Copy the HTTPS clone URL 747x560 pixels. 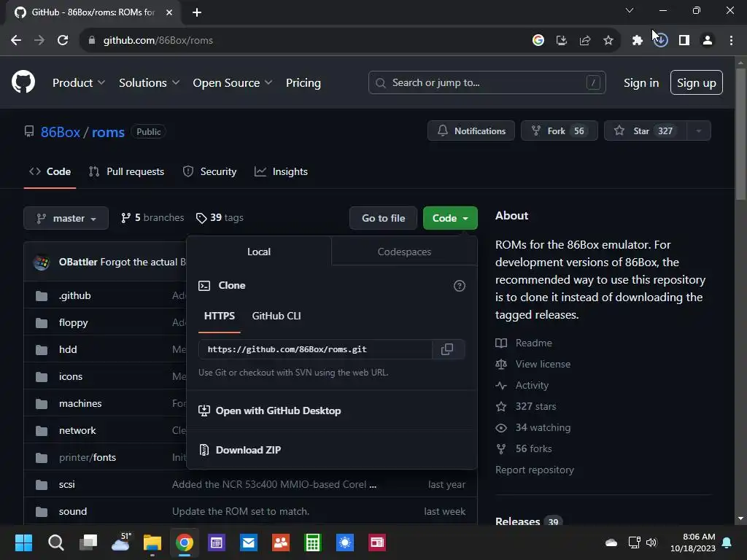pyautogui.click(x=447, y=349)
